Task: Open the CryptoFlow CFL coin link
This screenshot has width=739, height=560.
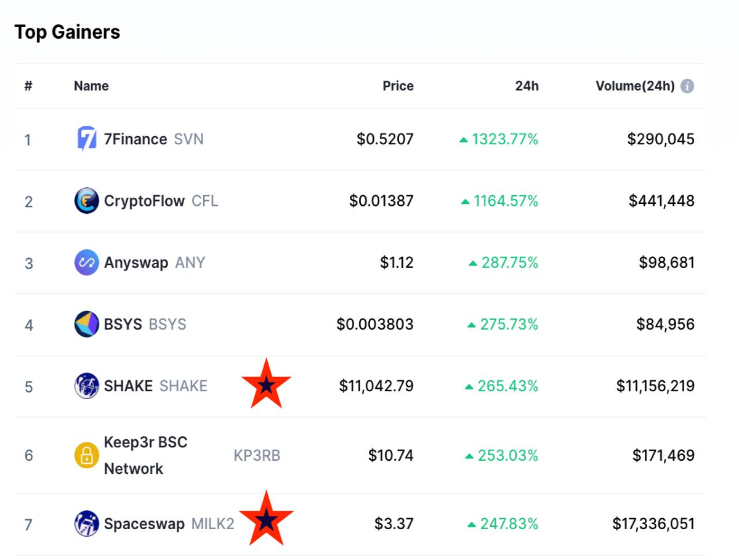Action: 161,201
